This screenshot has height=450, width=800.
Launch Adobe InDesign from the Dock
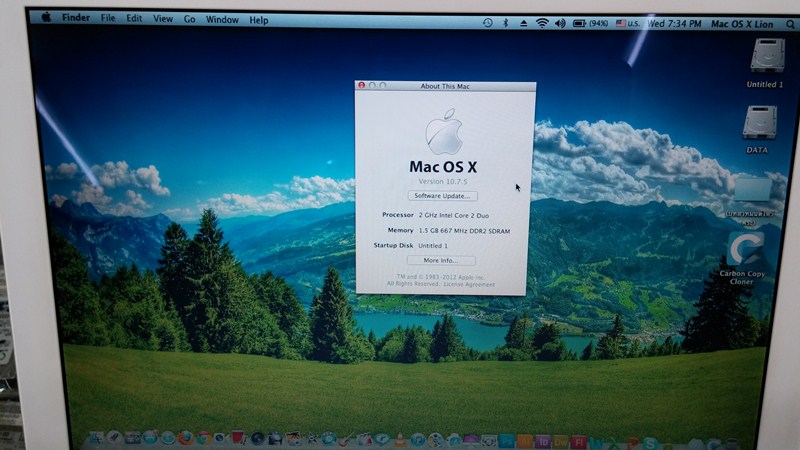tap(544, 441)
